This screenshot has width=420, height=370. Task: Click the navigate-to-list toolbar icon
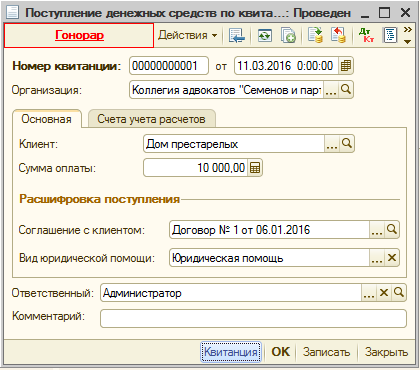[x=237, y=35]
